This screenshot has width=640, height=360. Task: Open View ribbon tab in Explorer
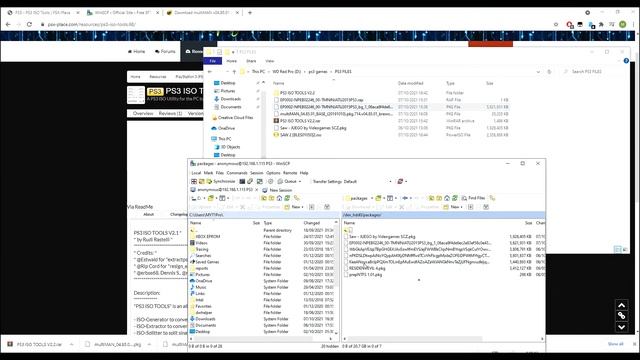tap(270, 61)
